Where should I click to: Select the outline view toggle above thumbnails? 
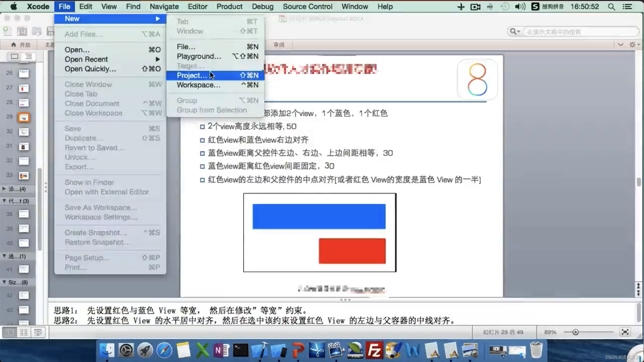29,56
